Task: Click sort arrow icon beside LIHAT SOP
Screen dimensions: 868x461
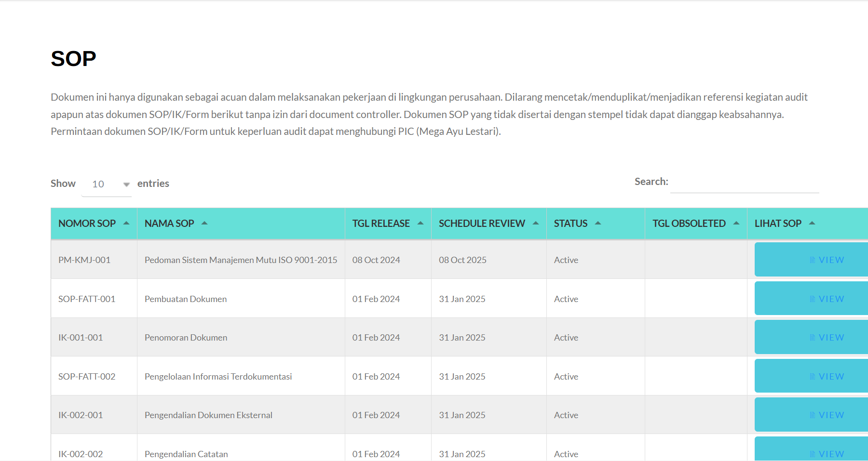Action: (812, 223)
